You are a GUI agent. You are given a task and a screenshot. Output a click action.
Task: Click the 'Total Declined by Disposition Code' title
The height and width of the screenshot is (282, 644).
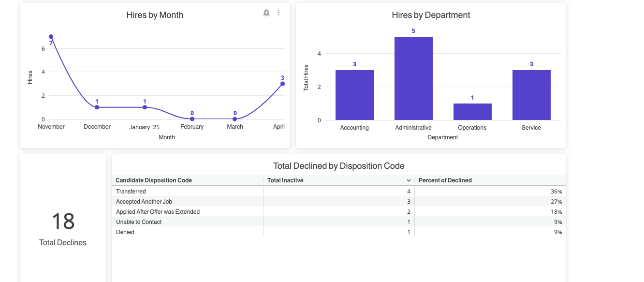pos(338,166)
